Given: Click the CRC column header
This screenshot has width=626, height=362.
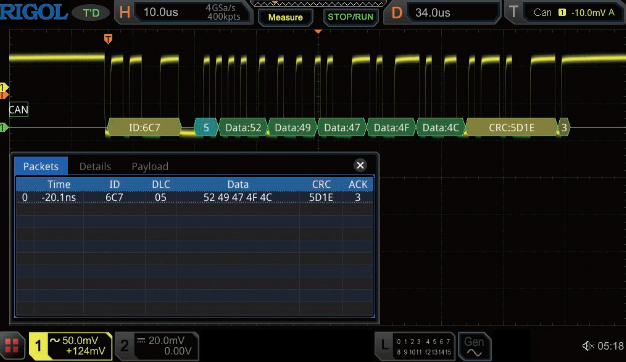Looking at the screenshot, I should [x=321, y=184].
